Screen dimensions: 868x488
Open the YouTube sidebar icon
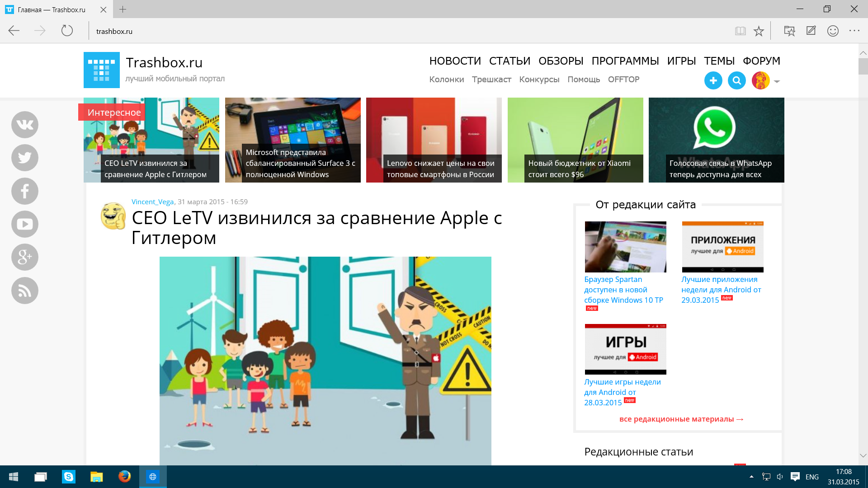[25, 224]
